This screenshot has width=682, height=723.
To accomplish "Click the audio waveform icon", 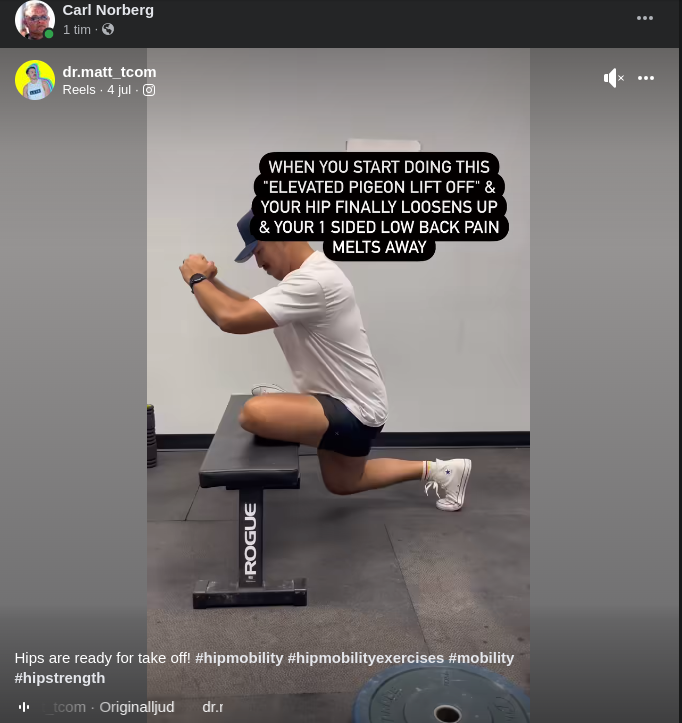I will [x=24, y=707].
